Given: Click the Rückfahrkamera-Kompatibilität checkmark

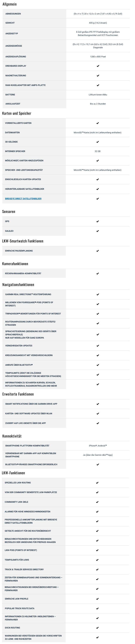Looking at the screenshot, I should (x=98, y=273).
